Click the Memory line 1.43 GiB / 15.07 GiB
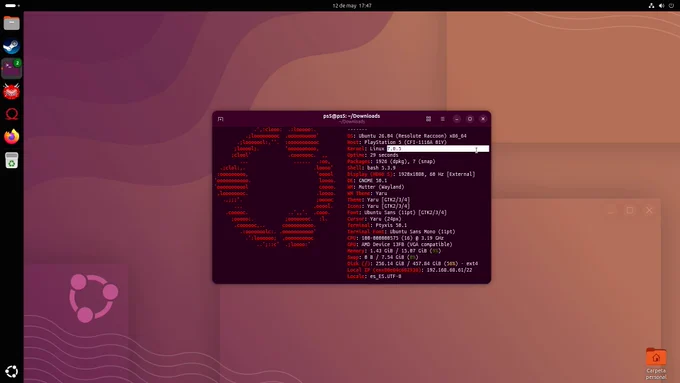The width and height of the screenshot is (680, 383). pos(394,251)
